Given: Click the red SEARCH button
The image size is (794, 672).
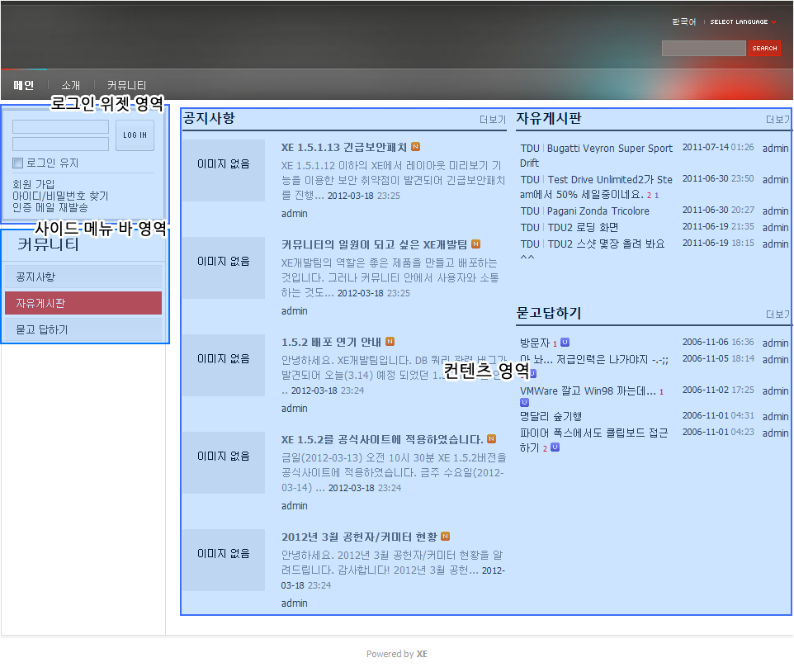Looking at the screenshot, I should (764, 49).
